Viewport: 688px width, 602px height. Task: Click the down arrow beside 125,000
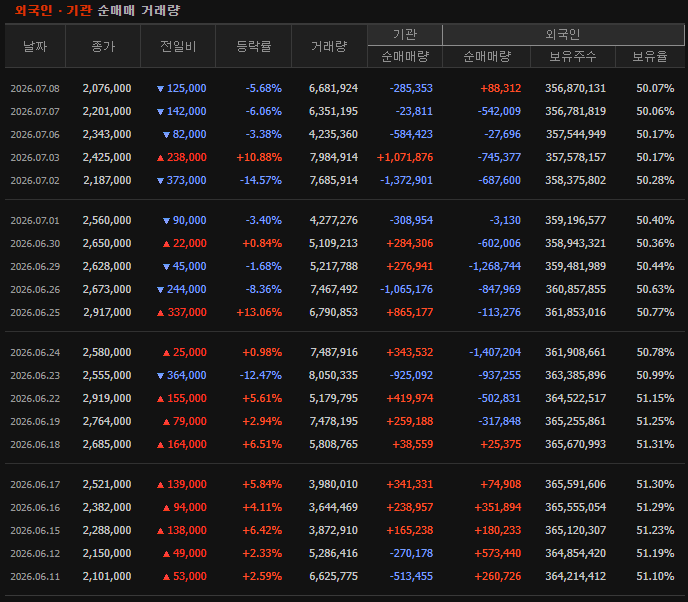[161, 89]
